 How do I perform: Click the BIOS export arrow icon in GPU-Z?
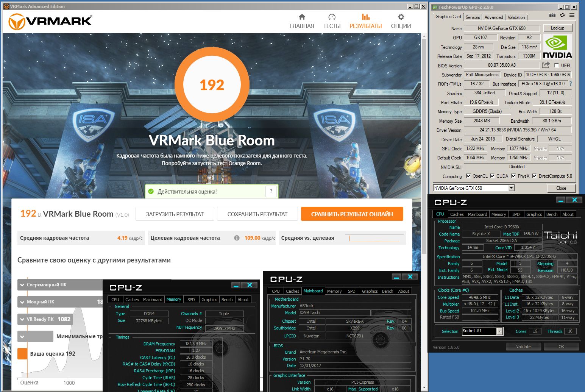pos(546,65)
